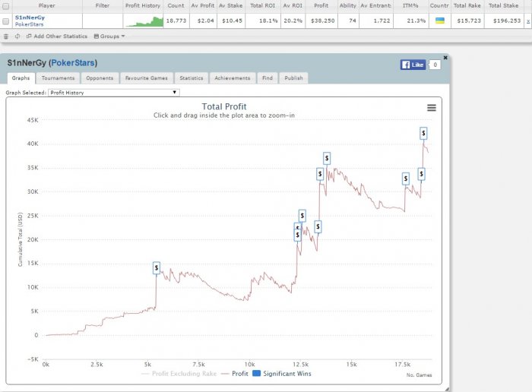The width and height of the screenshot is (532, 392).
Task: Toggle the header select-all checkbox
Action: pyautogui.click(x=6, y=6)
